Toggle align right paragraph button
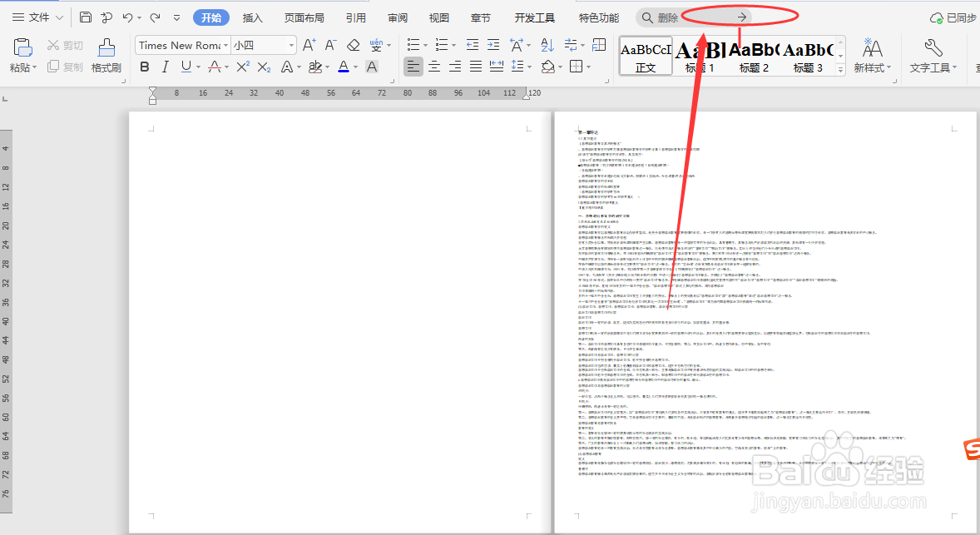Screen dimensions: 980x535 click(x=455, y=67)
